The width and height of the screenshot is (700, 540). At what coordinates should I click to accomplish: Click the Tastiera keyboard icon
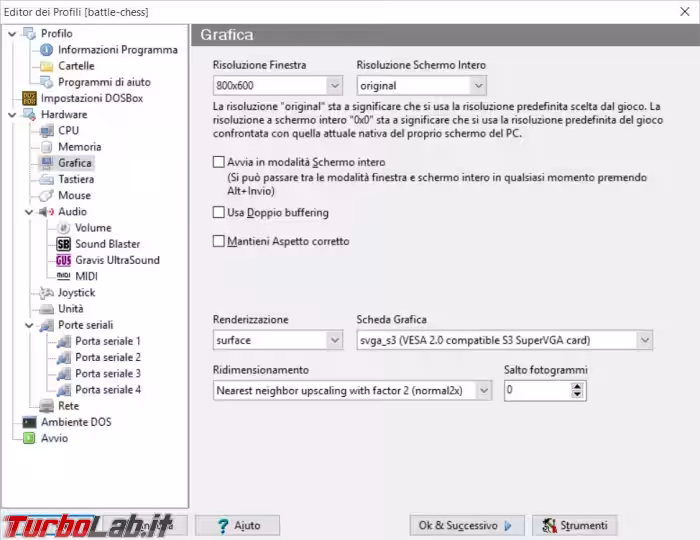(x=46, y=179)
